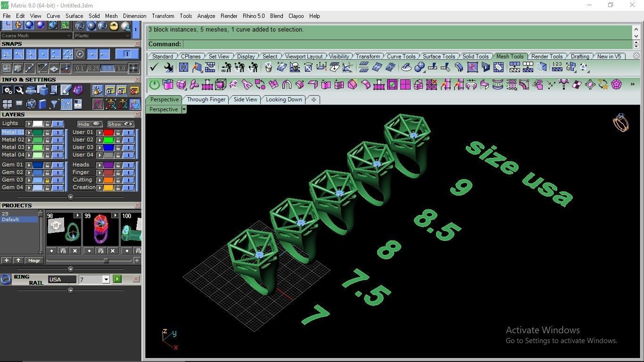Click the skull icon in Mesh Tools toolbar
Screen dimensions: 644x362
pyautogui.click(x=295, y=67)
